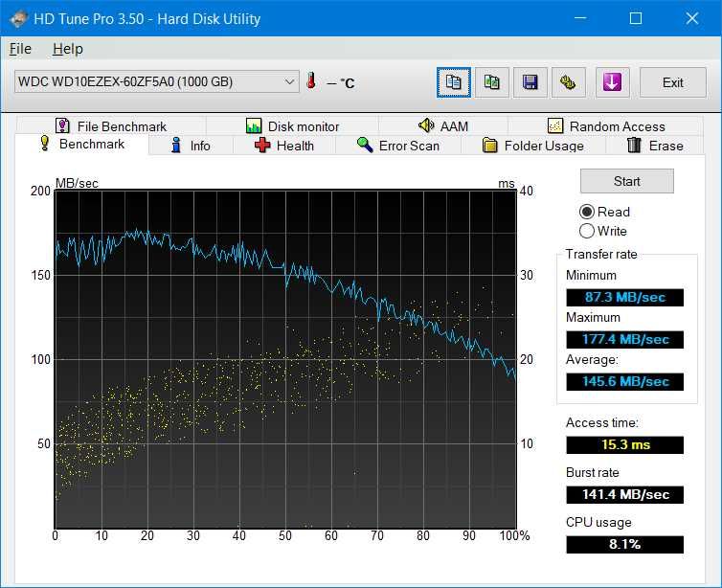Open the Health tab with red cross
This screenshot has width=722, height=588.
click(284, 146)
